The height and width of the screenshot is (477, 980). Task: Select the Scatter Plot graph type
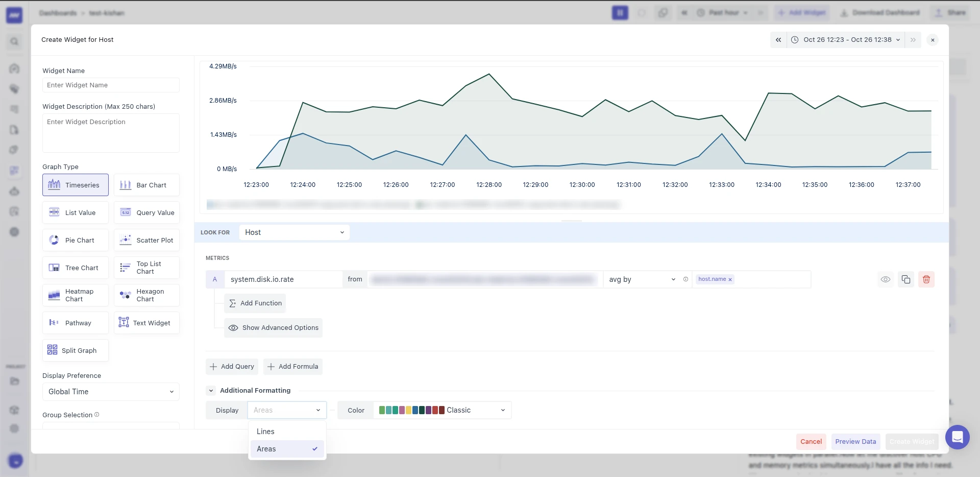point(146,240)
